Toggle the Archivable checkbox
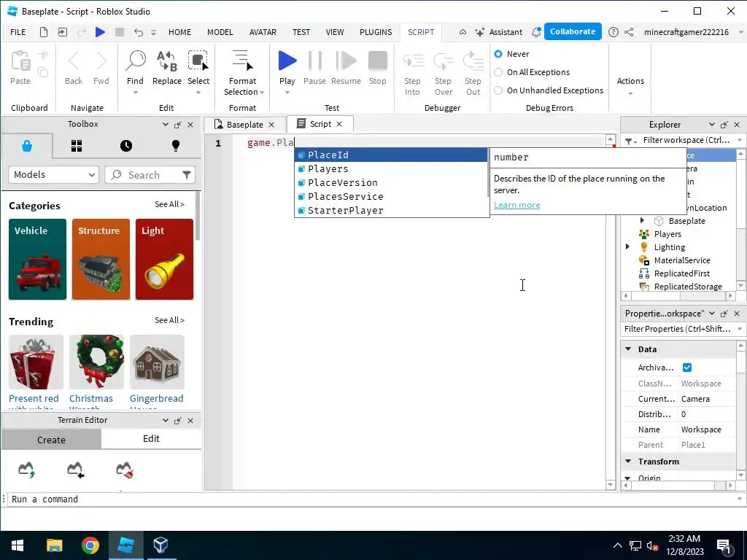This screenshot has width=747, height=560. tap(687, 367)
